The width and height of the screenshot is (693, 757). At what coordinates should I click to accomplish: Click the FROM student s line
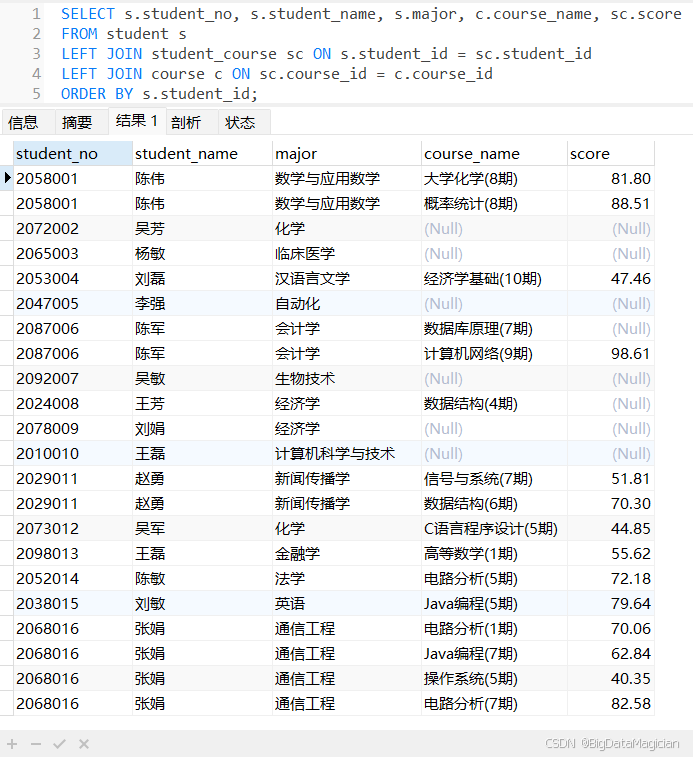124,34
